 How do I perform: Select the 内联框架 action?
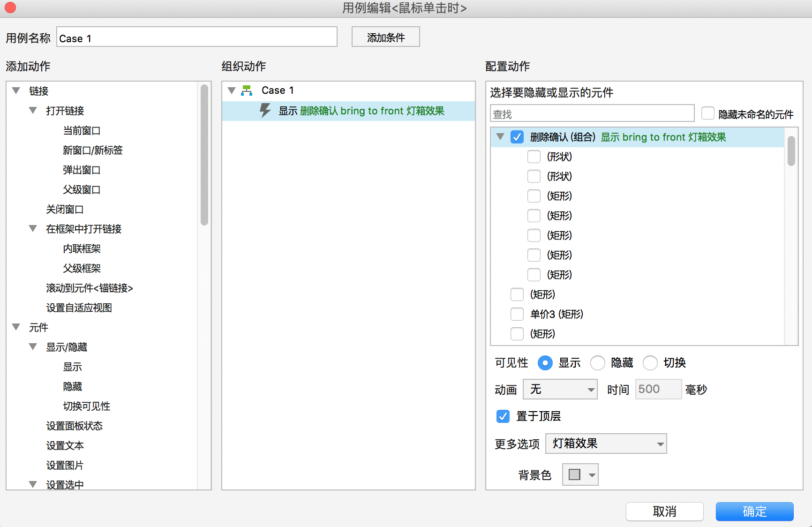[x=82, y=248]
